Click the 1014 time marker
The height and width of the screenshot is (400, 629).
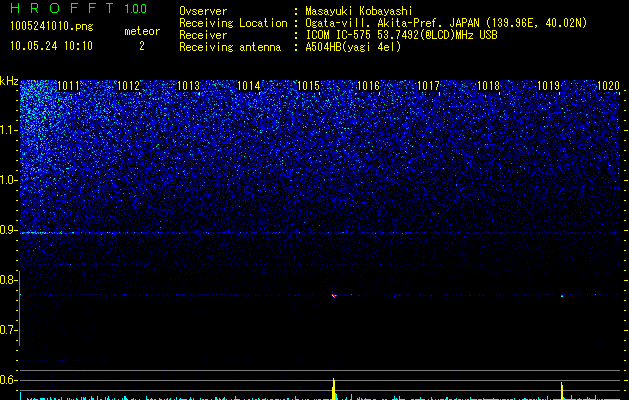[x=249, y=86]
